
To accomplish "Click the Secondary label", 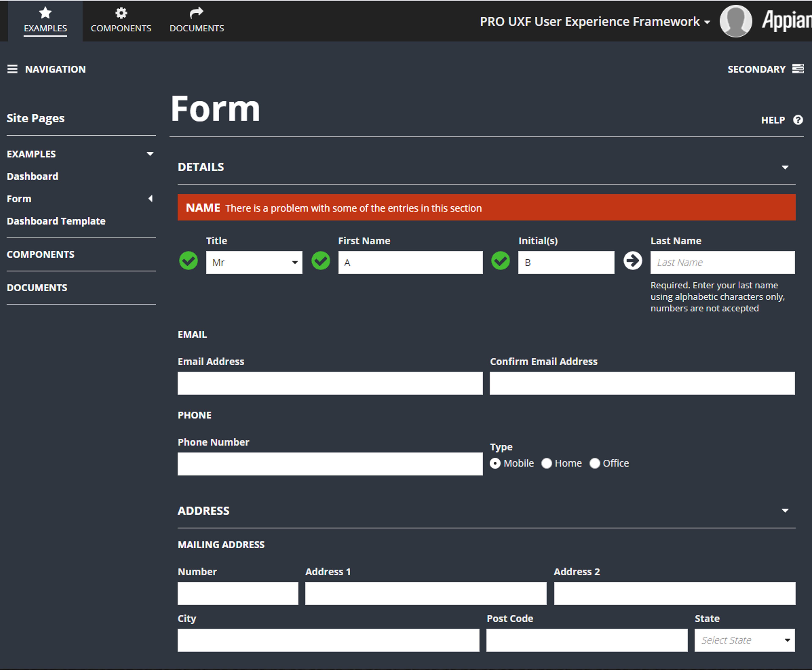I will tap(756, 69).
